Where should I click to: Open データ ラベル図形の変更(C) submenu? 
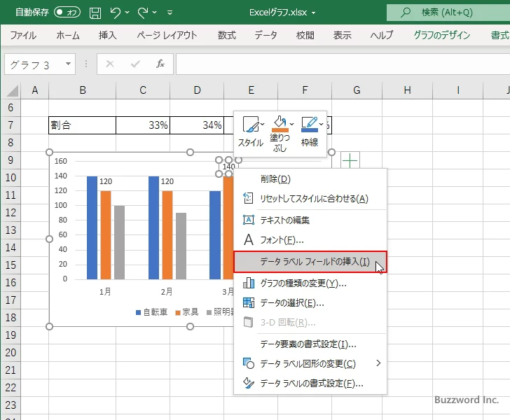310,363
